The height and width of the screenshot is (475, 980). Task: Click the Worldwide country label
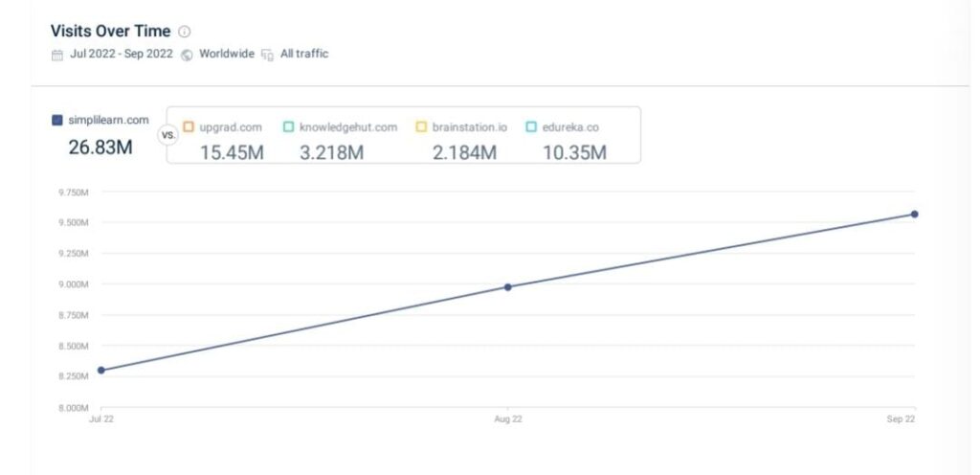227,54
